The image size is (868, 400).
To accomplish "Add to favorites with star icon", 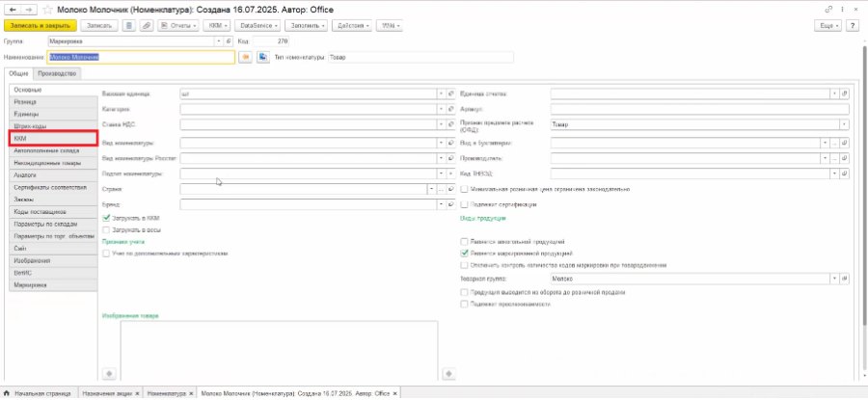I will point(47,10).
